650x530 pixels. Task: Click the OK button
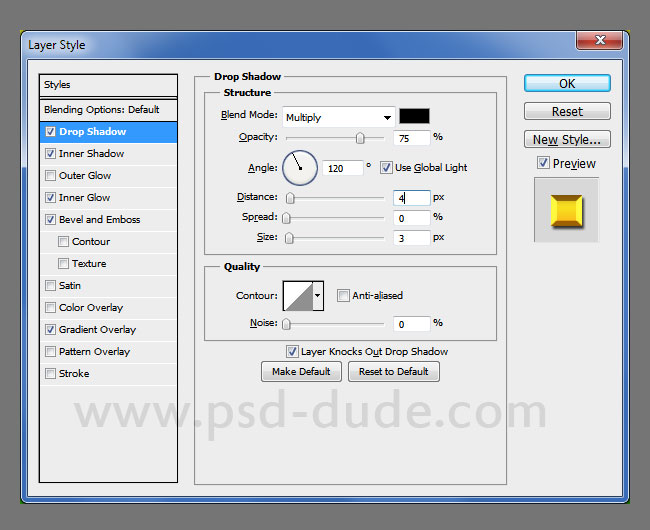(567, 83)
